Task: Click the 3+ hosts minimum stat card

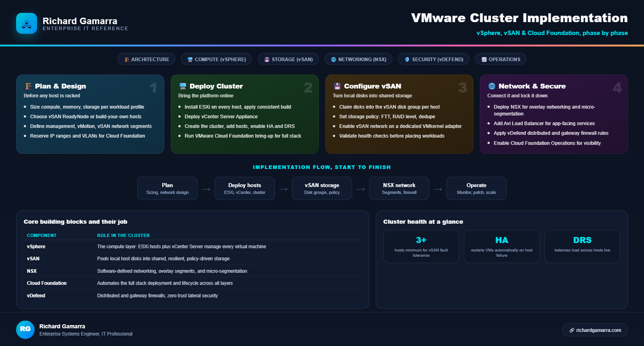Action: (421, 246)
